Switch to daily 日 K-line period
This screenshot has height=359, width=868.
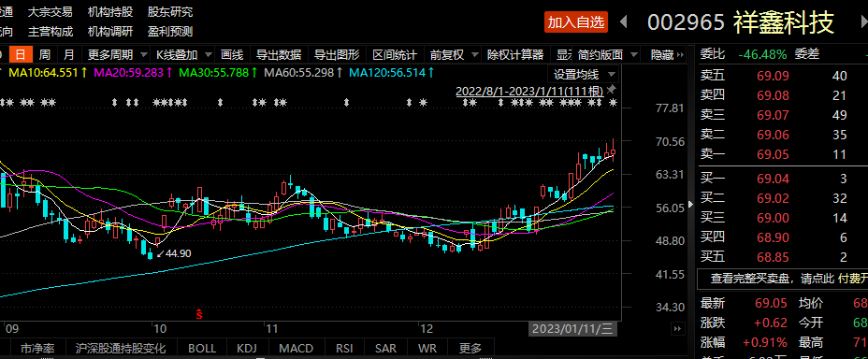coord(20,55)
